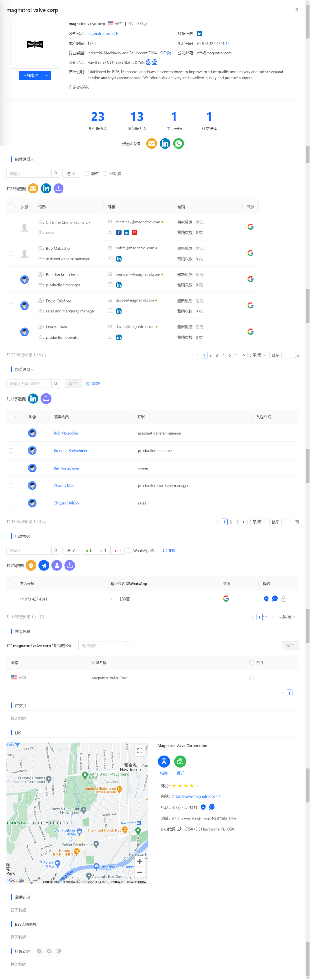Screen dimensions: 310x980
Task: Click 清空 button in 邮件联系人 section
Action: pos(71,174)
